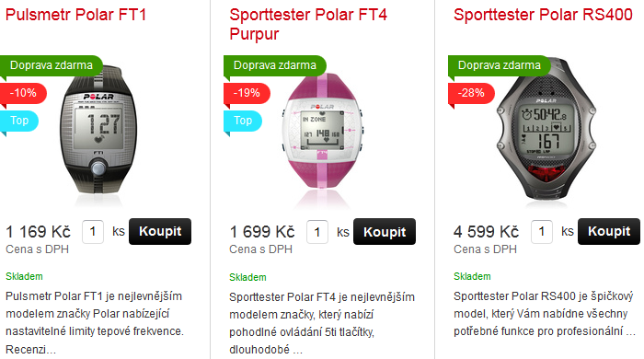
Task: Buy the Polar FT1 with Koupit
Action: coord(160,231)
